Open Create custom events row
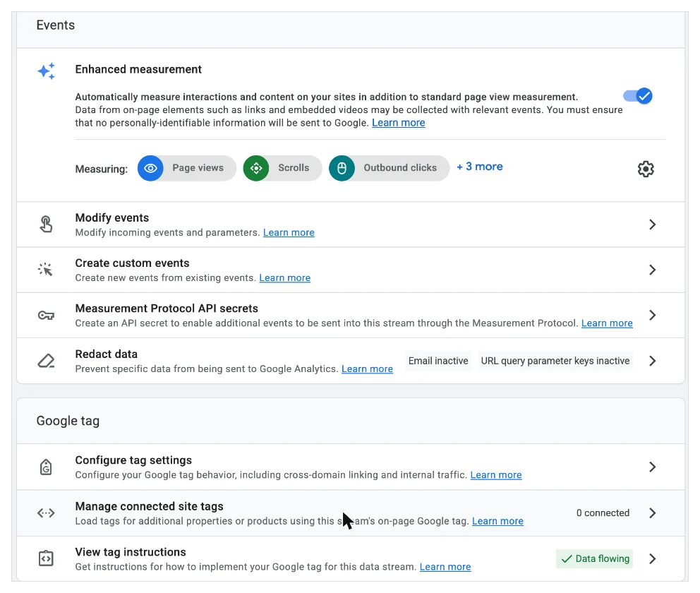 351,270
